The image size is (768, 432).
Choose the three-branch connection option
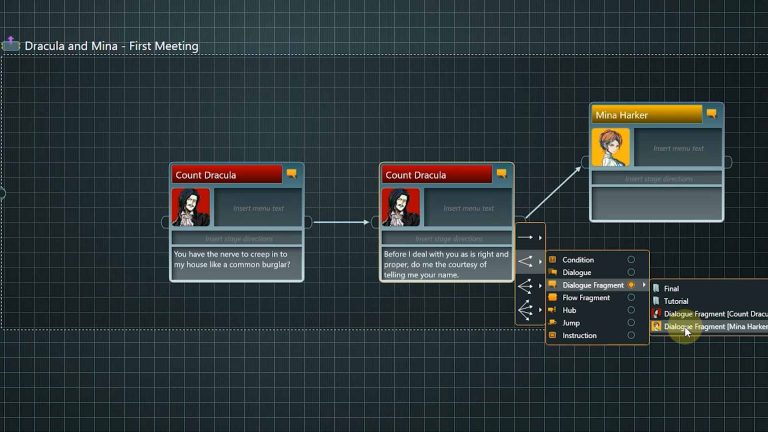click(x=525, y=286)
